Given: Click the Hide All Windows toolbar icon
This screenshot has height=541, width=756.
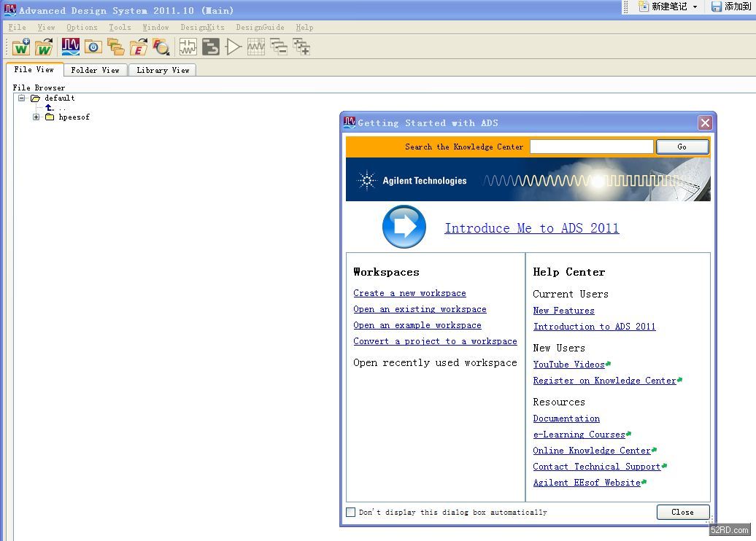Looking at the screenshot, I should 279,47.
